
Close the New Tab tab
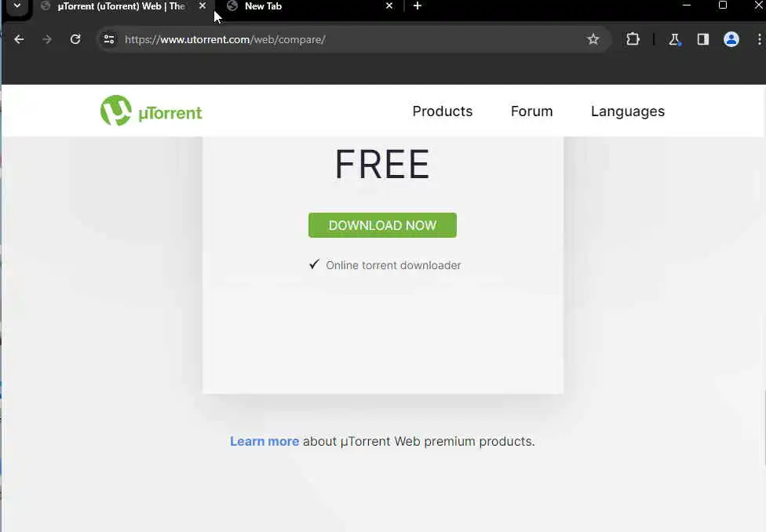click(x=389, y=5)
